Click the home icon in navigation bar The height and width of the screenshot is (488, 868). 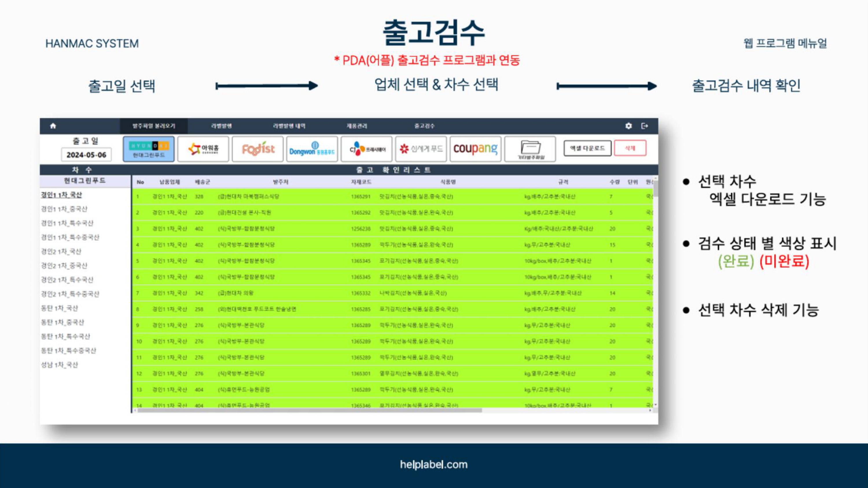pos(53,126)
